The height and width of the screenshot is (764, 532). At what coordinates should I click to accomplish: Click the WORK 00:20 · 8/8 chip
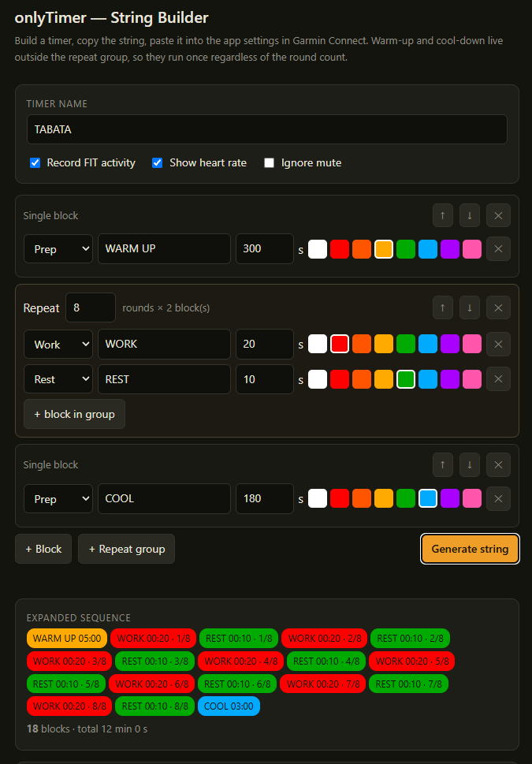(69, 706)
